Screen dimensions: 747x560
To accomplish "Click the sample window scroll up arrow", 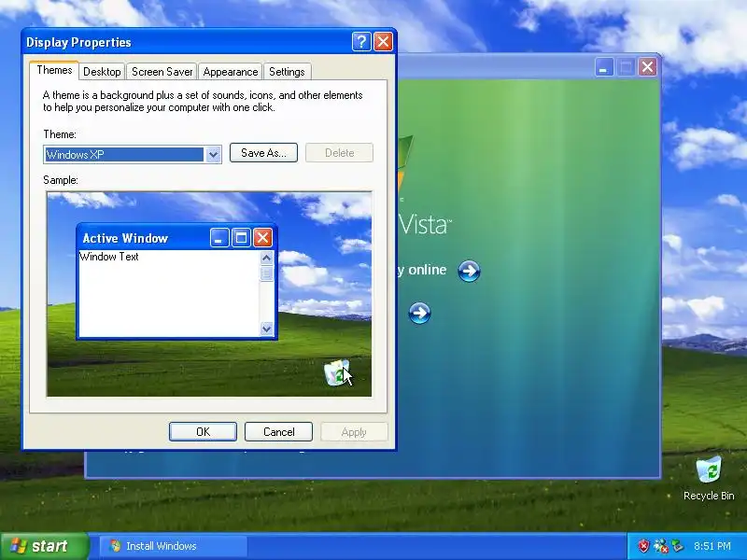I will click(x=266, y=258).
